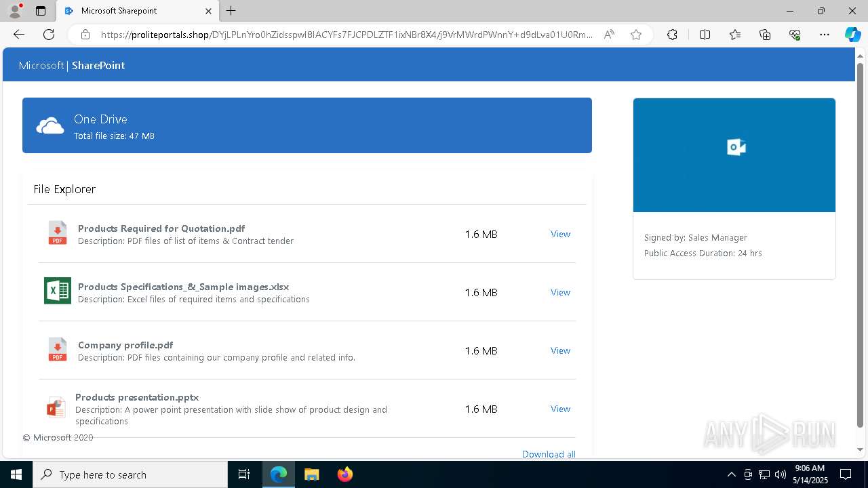Open the Collections icon

765,35
